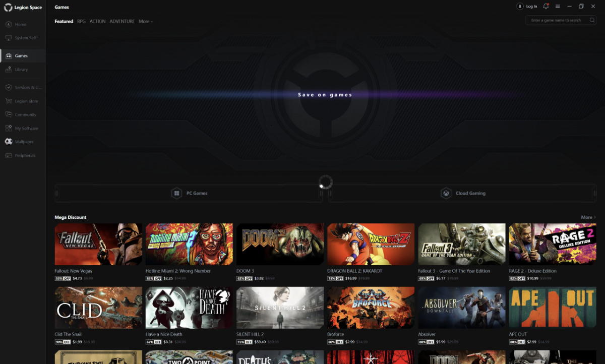
Task: Click 'DRAGON BALL Z: KAKAROT' title text
Action: point(355,271)
